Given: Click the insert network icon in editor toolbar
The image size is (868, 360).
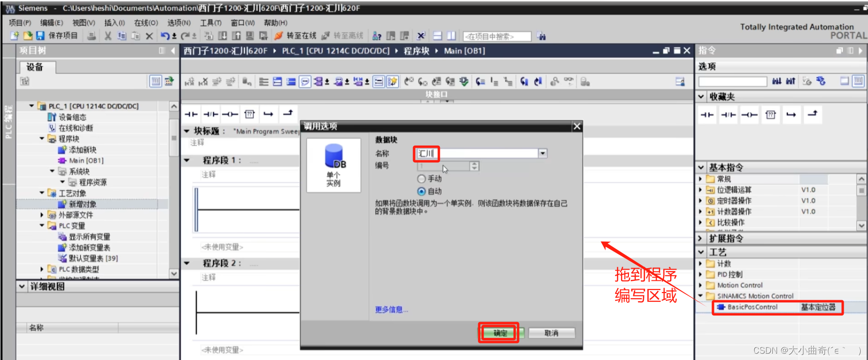Looking at the screenshot, I should pos(190,82).
